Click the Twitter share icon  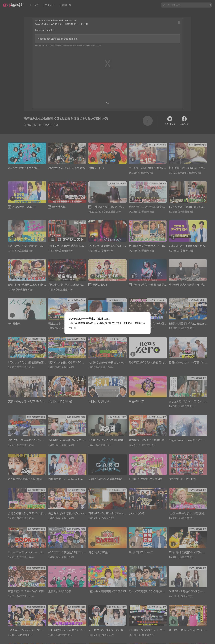170,119
